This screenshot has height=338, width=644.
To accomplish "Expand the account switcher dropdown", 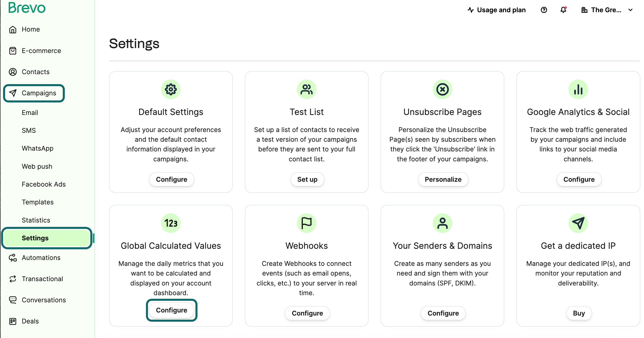I will coord(630,10).
